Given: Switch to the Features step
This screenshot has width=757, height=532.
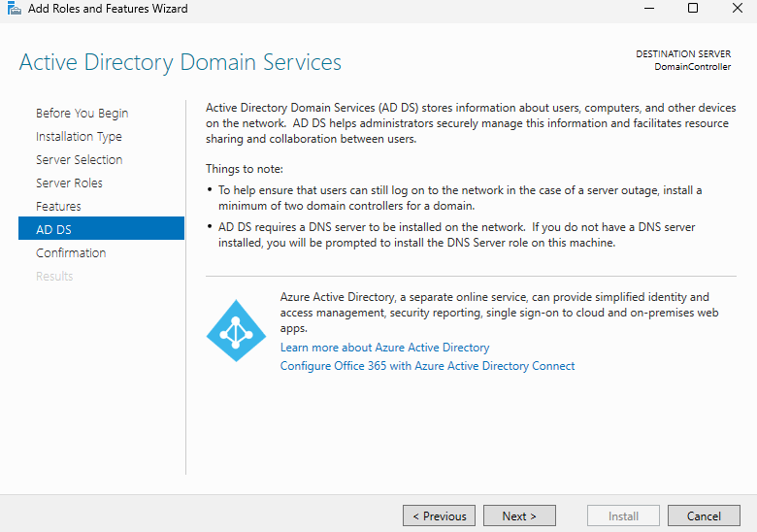Looking at the screenshot, I should click(x=58, y=207).
